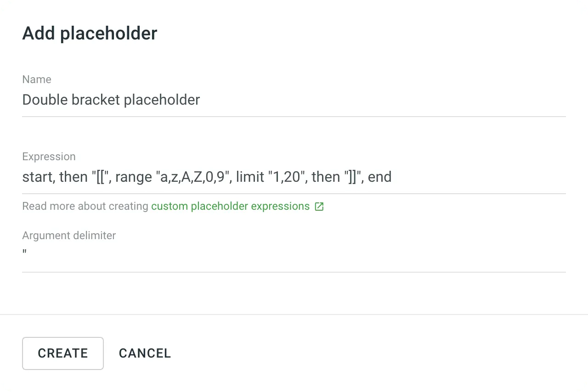Click 'Read more about creating' helper text

(x=85, y=206)
